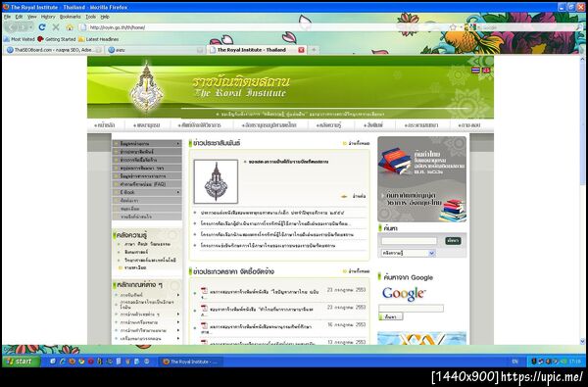The height and width of the screenshot is (387, 588).
Task: Open the knowledge category dropdown under search
Action: [x=409, y=253]
